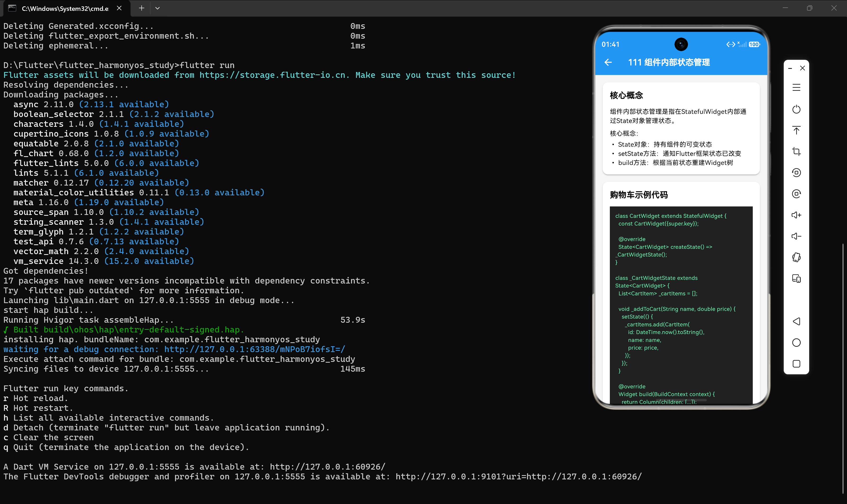Click the 'setState方法' bullet in phone
Viewport: 847px width, 504px height.
click(x=679, y=154)
